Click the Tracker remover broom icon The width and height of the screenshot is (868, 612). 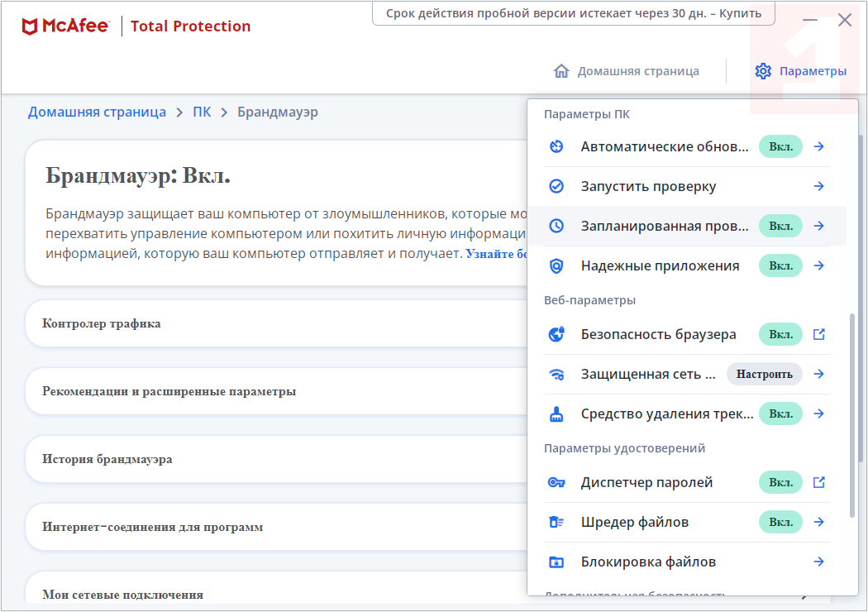[556, 414]
